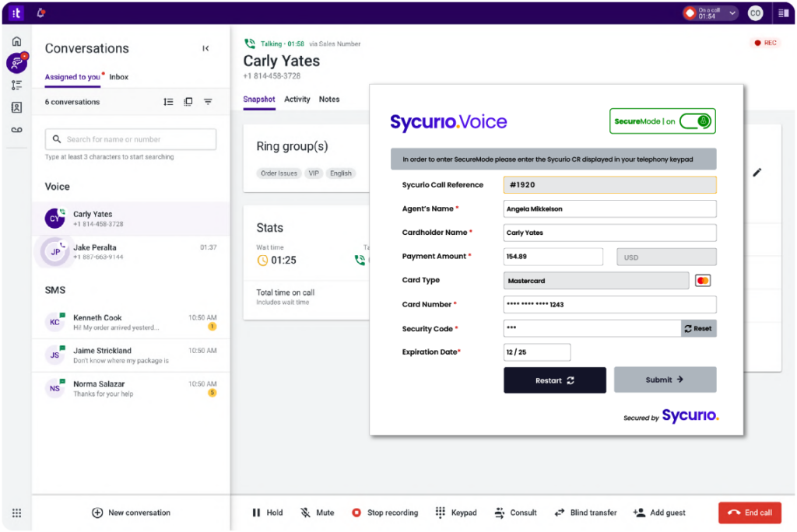This screenshot has width=797, height=532.
Task: Click the VIP ring group tag
Action: tap(314, 173)
